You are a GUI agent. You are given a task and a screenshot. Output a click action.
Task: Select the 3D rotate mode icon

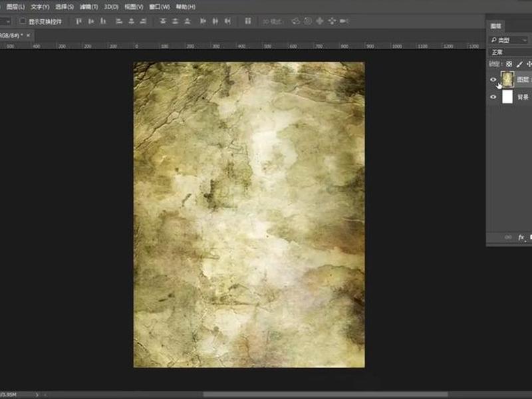295,21
